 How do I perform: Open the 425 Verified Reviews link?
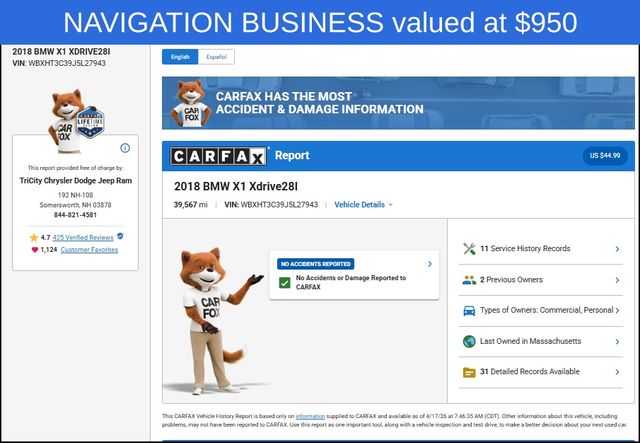pyautogui.click(x=83, y=237)
